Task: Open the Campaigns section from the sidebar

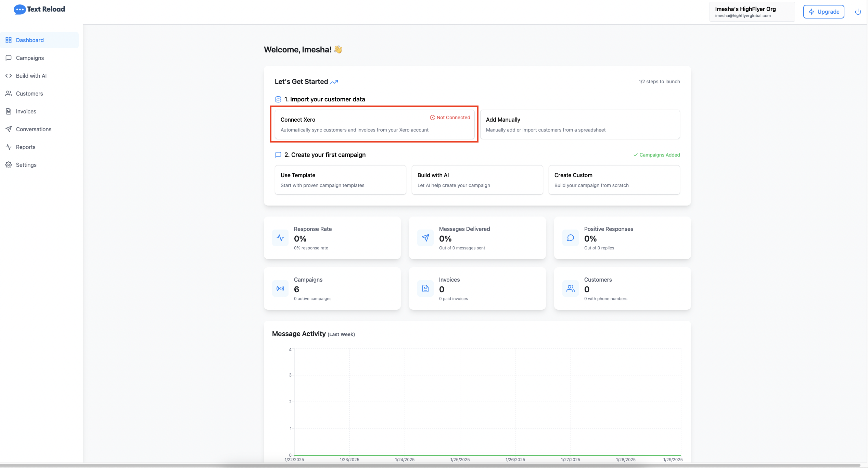Action: (x=30, y=58)
